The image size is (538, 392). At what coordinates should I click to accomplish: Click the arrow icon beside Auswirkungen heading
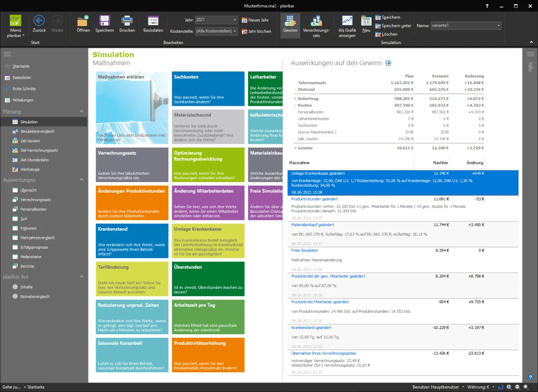pyautogui.click(x=388, y=63)
